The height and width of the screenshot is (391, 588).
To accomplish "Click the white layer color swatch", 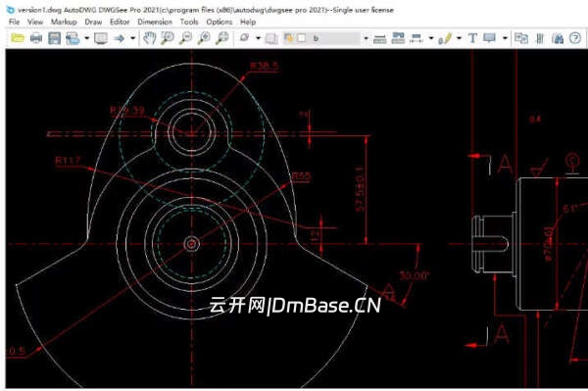I will (x=302, y=38).
